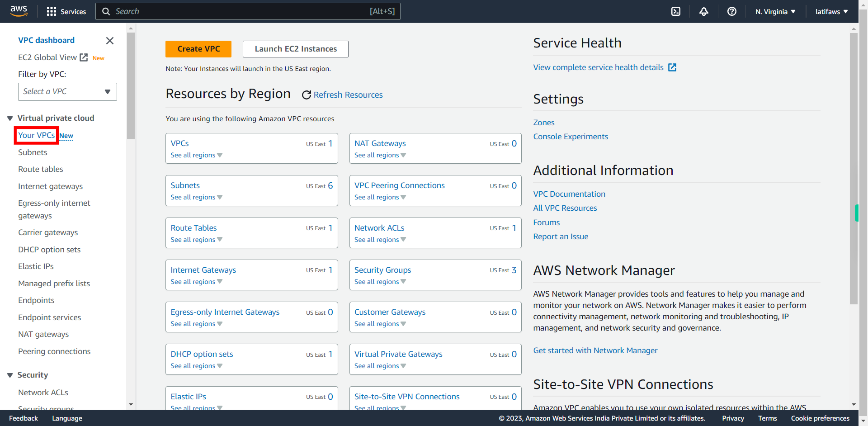Open Network ACLs in sidebar Security section
This screenshot has height=426, width=868.
tap(43, 393)
